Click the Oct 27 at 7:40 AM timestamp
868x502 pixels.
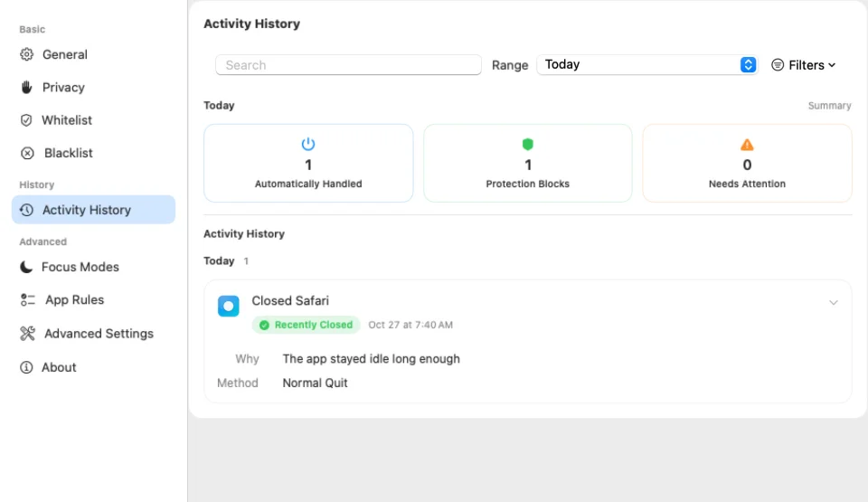(x=410, y=326)
